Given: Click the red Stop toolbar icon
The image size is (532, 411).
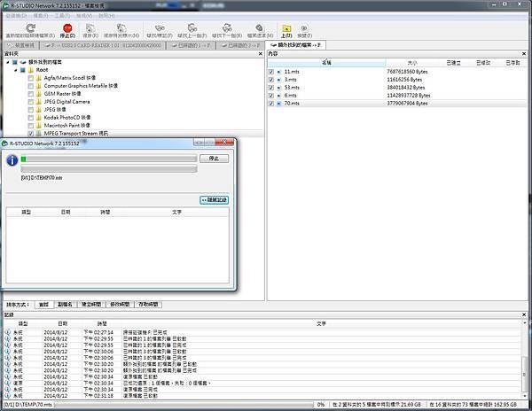Looking at the screenshot, I should coord(65,28).
